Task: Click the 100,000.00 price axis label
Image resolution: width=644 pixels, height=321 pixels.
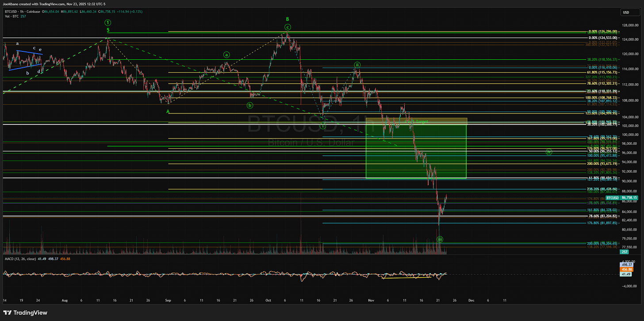Action: pos(629,135)
